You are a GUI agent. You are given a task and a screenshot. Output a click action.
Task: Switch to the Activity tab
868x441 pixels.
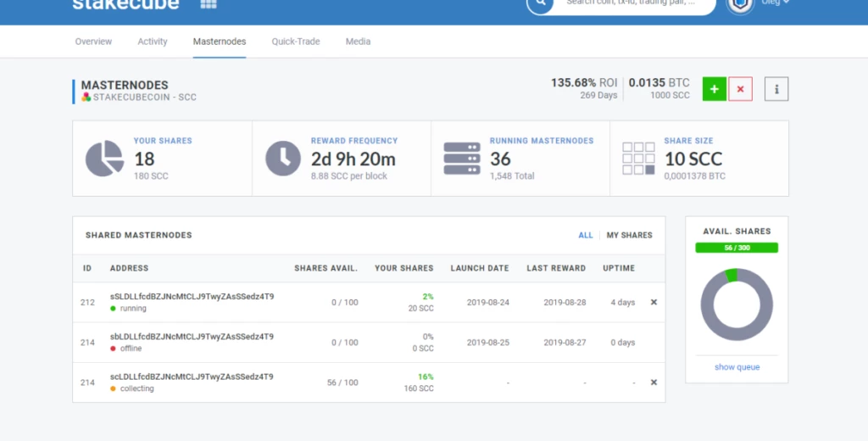pyautogui.click(x=153, y=42)
